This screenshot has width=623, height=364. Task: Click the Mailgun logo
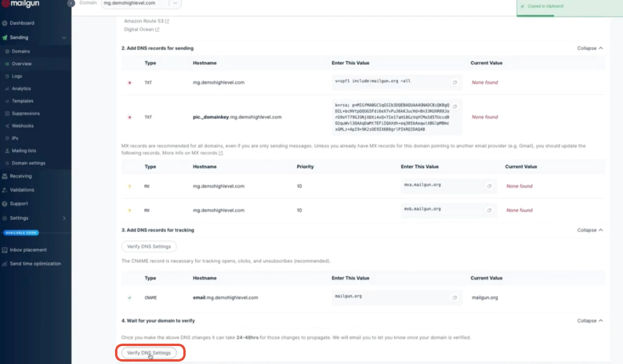[x=24, y=5]
